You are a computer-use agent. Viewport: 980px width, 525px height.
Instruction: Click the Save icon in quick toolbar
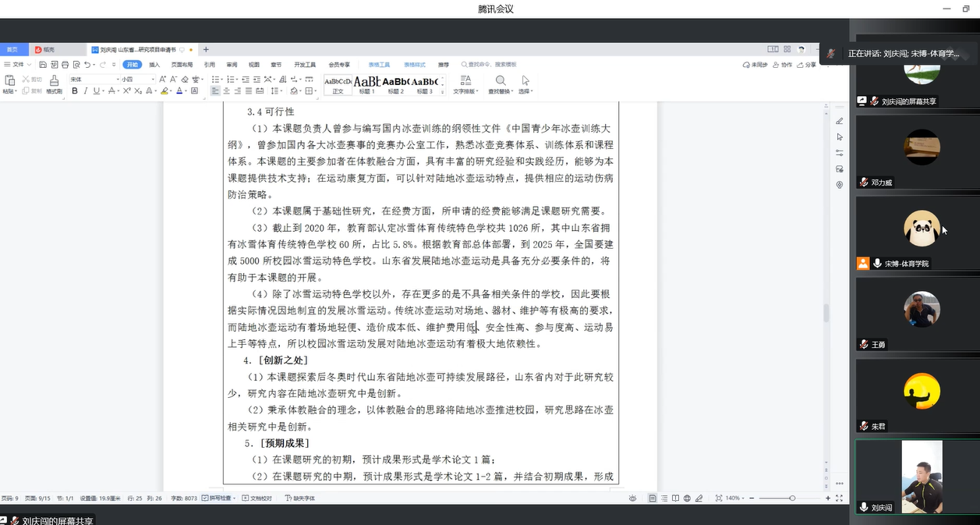(43, 65)
